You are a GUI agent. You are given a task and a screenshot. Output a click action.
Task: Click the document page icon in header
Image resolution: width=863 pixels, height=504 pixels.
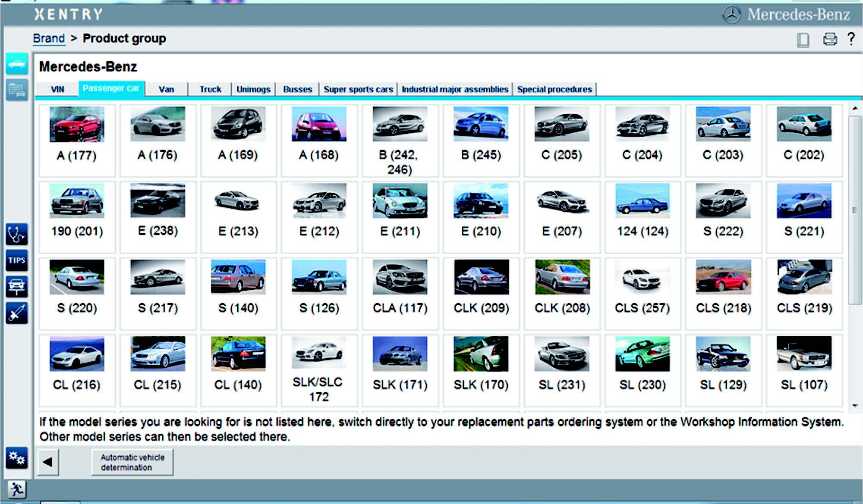pyautogui.click(x=803, y=40)
